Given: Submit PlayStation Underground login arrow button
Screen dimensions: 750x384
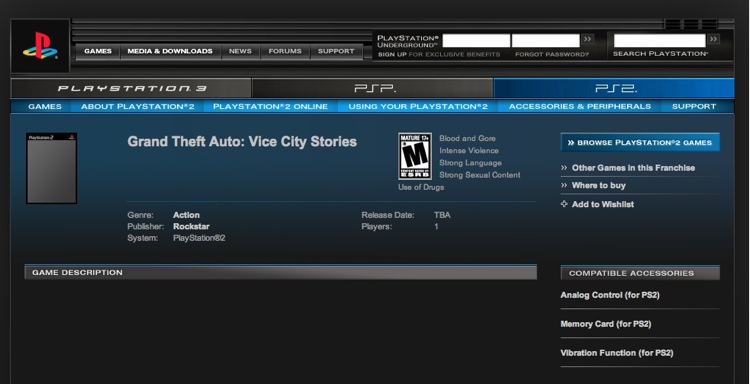Looking at the screenshot, I should (x=588, y=39).
